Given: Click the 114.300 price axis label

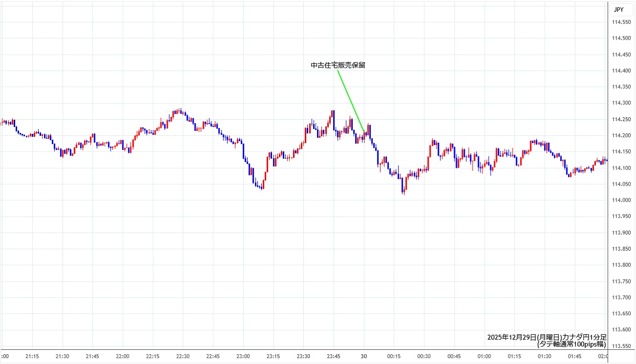Looking at the screenshot, I should [621, 103].
